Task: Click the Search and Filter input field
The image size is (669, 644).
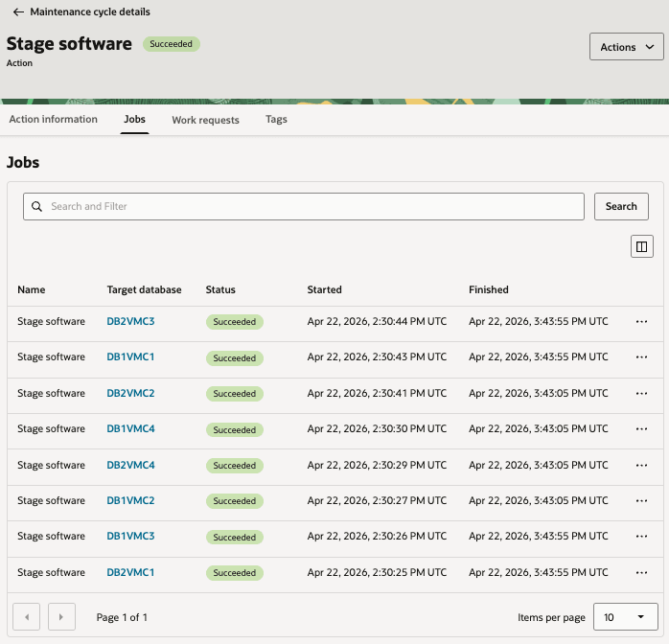Action: 304,206
